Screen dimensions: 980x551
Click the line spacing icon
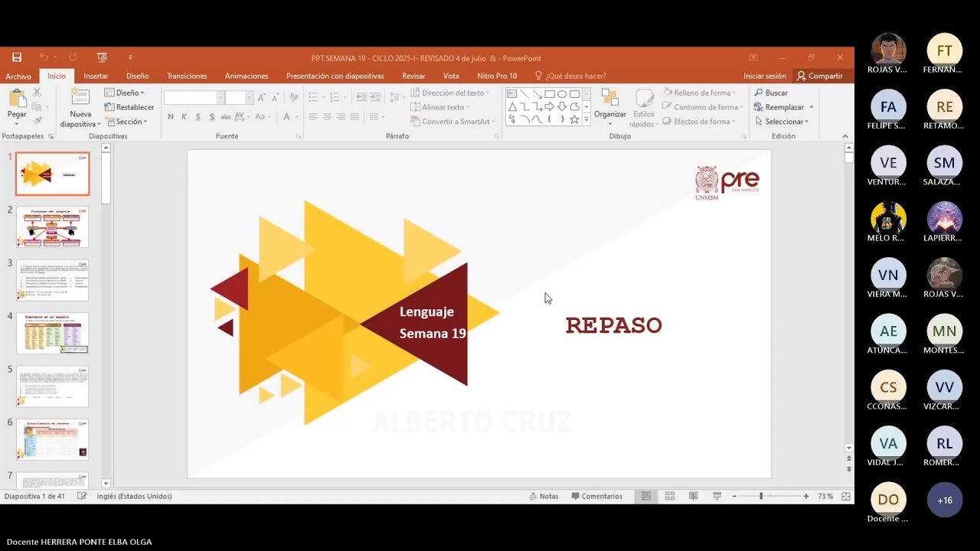click(394, 98)
